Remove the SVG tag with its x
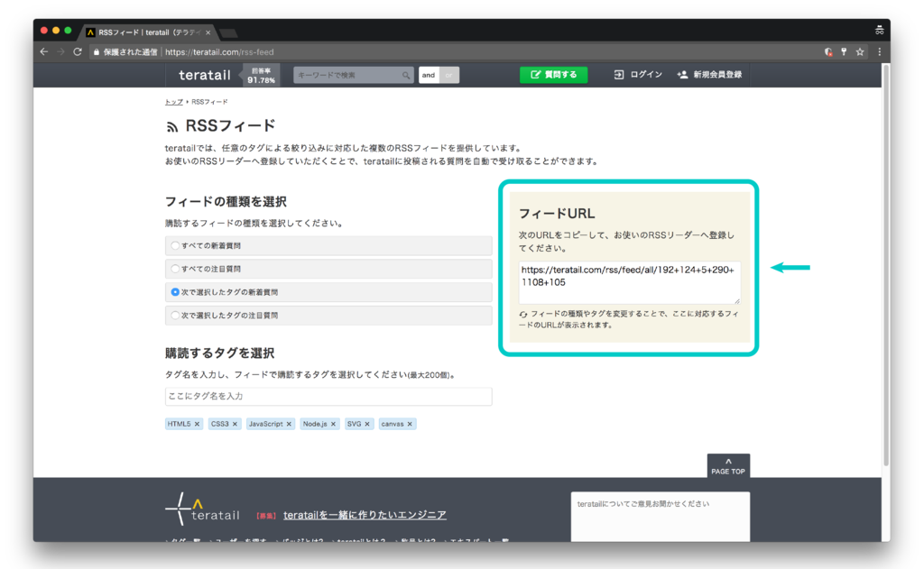The width and height of the screenshot is (924, 569). (x=367, y=424)
